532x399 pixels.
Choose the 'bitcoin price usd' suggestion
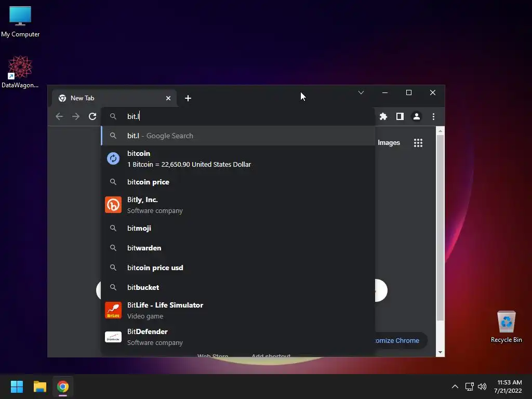point(238,268)
